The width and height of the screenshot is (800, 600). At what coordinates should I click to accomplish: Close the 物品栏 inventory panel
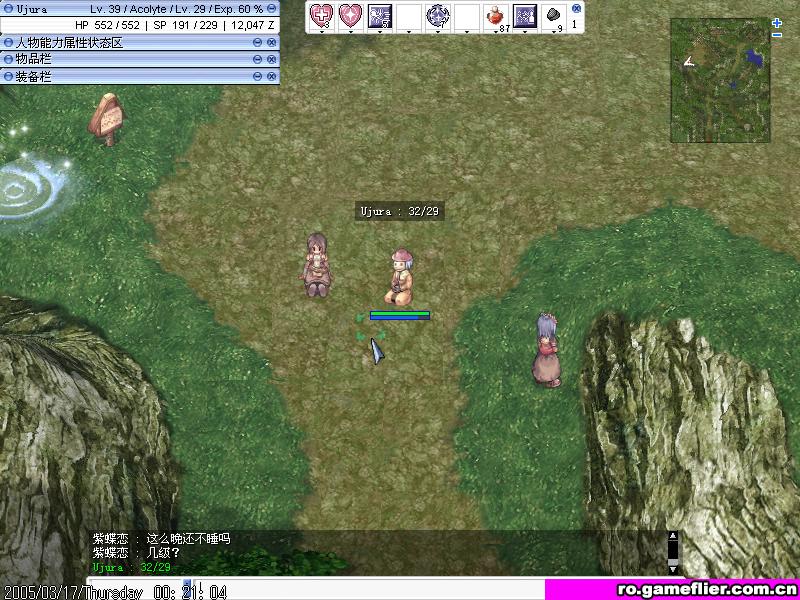coord(271,60)
